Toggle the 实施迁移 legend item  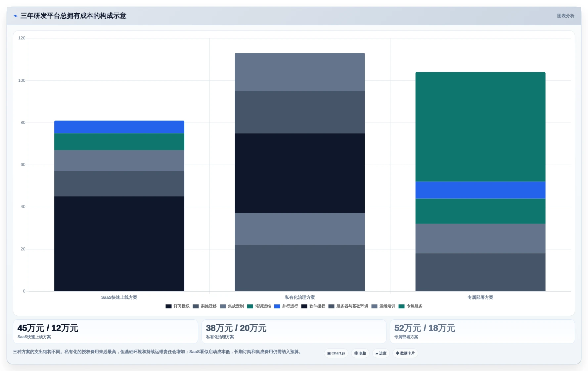click(204, 306)
